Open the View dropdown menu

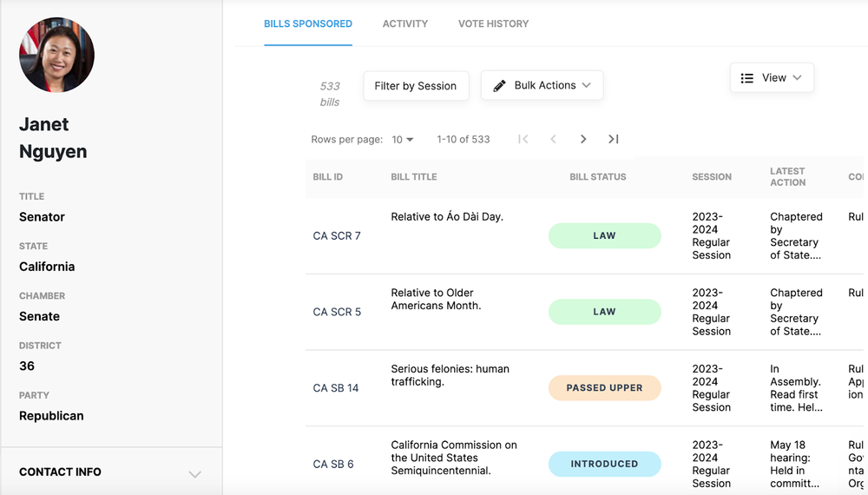tap(772, 78)
